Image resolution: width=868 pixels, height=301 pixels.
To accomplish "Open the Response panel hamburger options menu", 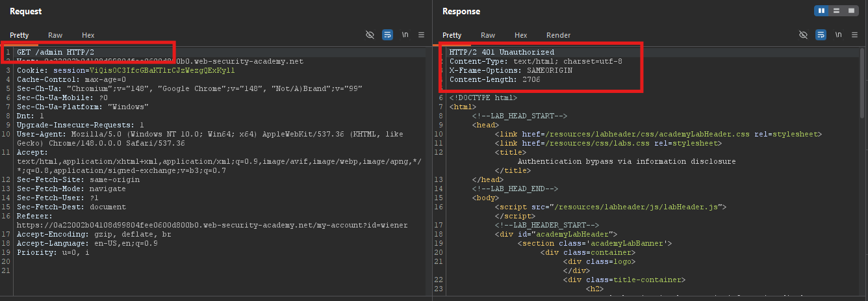I will (x=854, y=35).
